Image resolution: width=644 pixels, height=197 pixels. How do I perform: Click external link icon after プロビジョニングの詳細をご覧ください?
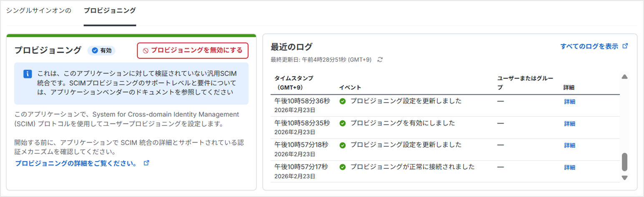146,163
